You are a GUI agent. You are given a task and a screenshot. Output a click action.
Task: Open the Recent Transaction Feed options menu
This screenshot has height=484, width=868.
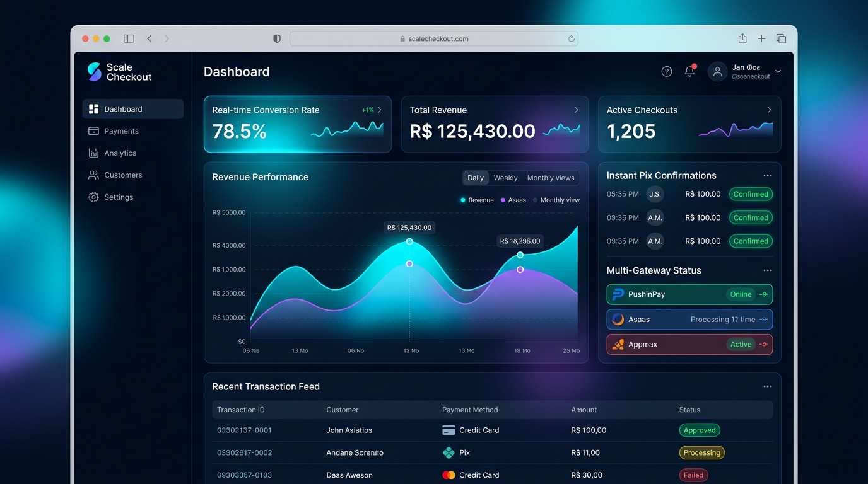click(x=768, y=386)
